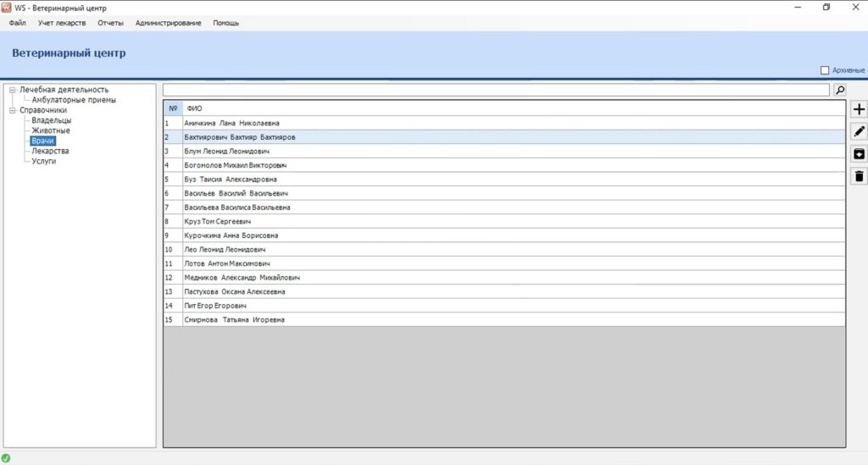868x465 pixels.
Task: Click into the search input field
Action: point(496,90)
